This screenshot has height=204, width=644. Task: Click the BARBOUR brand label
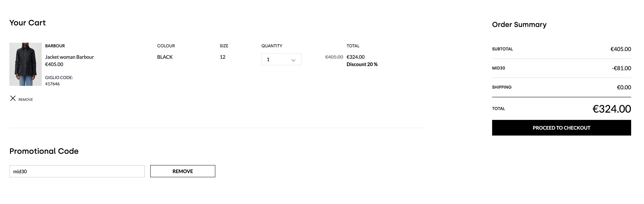click(55, 46)
